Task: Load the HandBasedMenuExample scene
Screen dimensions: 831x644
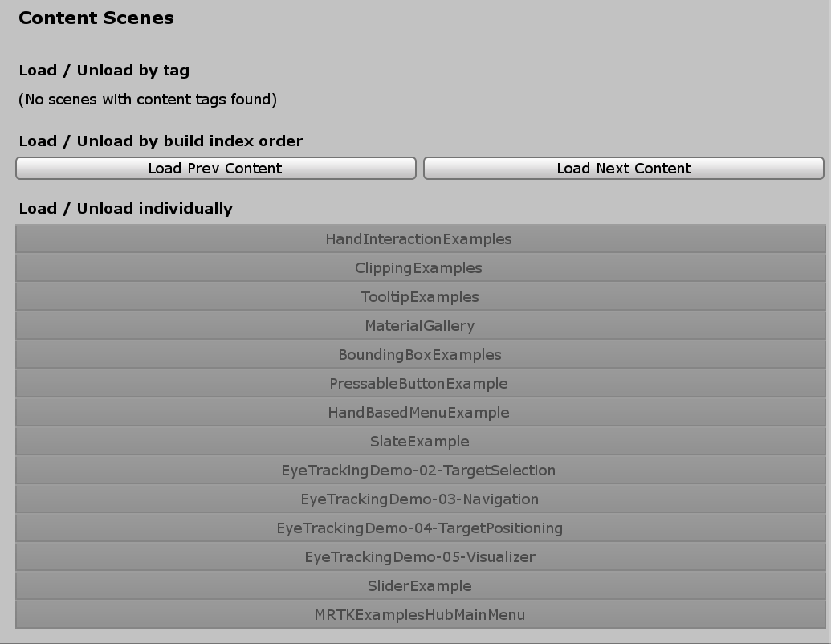Action: click(x=418, y=412)
